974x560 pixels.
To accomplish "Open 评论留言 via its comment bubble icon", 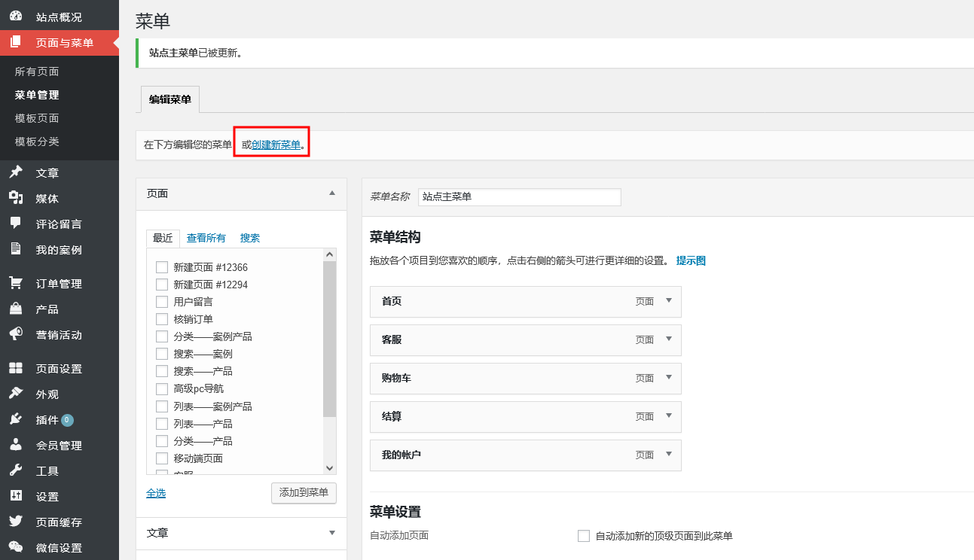I will (x=16, y=224).
